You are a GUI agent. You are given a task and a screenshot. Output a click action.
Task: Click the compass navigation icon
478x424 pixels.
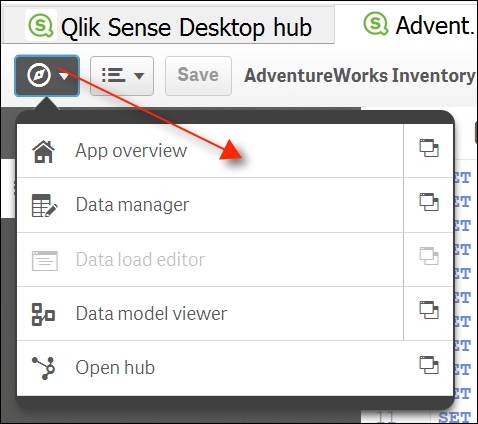point(39,75)
